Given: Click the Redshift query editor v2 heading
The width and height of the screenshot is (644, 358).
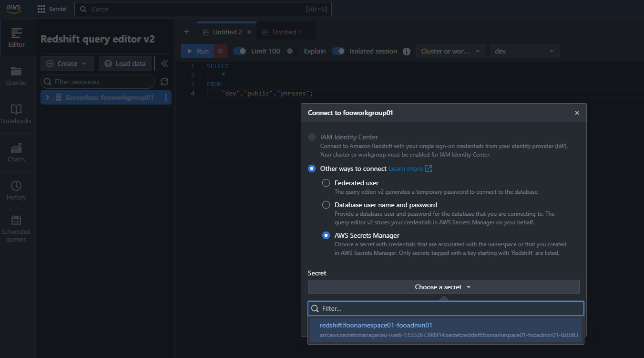Looking at the screenshot, I should 98,39.
